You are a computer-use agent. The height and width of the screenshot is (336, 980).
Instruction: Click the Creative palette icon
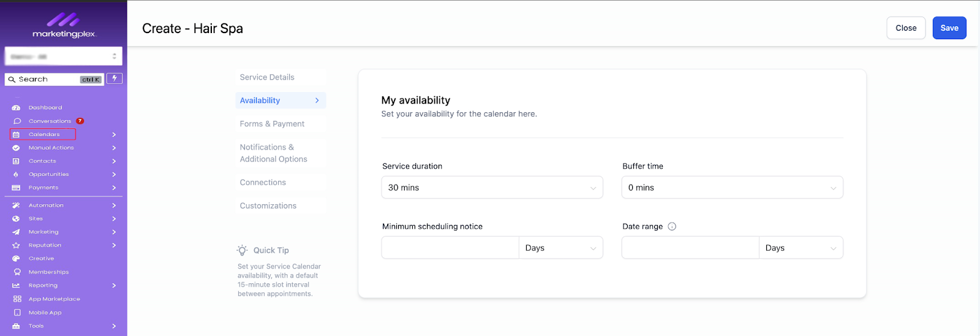(x=16, y=259)
